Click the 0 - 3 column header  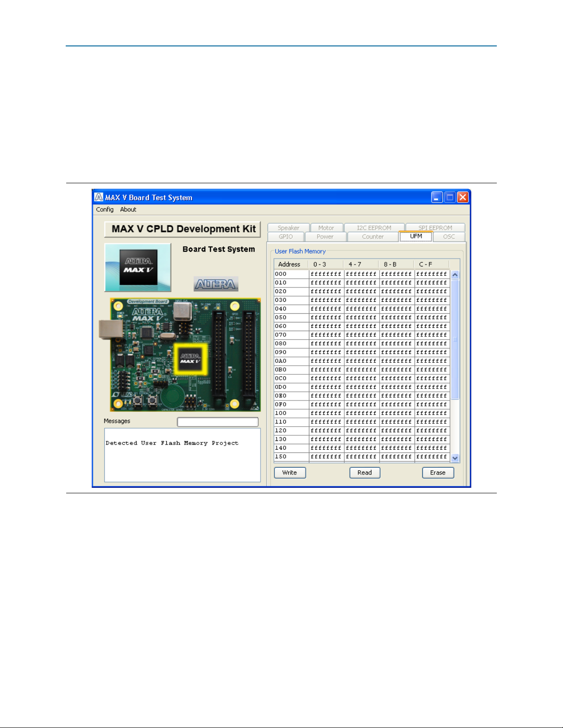coord(326,265)
